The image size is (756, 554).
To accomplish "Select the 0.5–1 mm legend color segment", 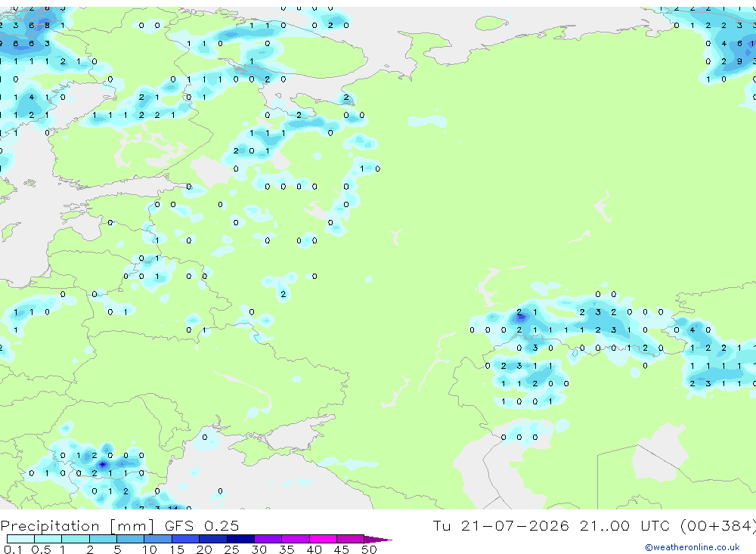I will click(x=48, y=539).
